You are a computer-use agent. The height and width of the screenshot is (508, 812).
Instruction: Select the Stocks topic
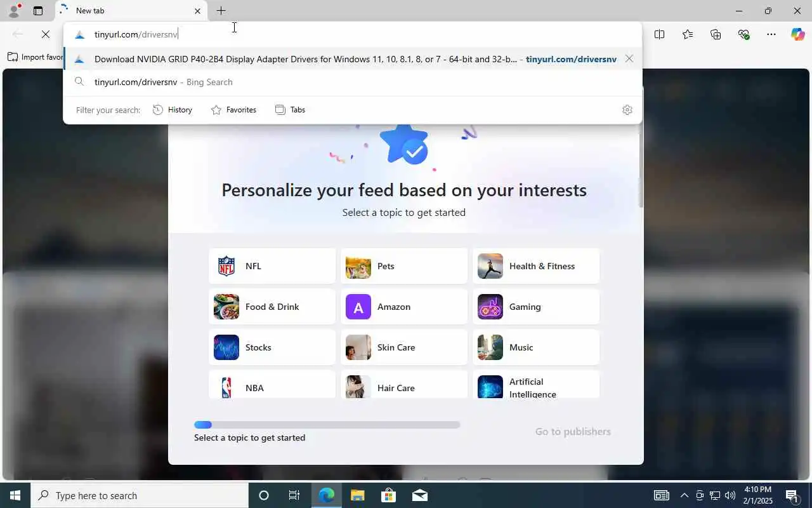pyautogui.click(x=272, y=347)
